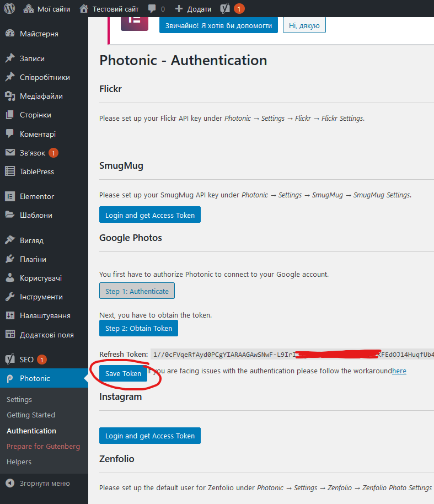Click the Refresh Token field
434x504 pixels.
pyautogui.click(x=292, y=354)
